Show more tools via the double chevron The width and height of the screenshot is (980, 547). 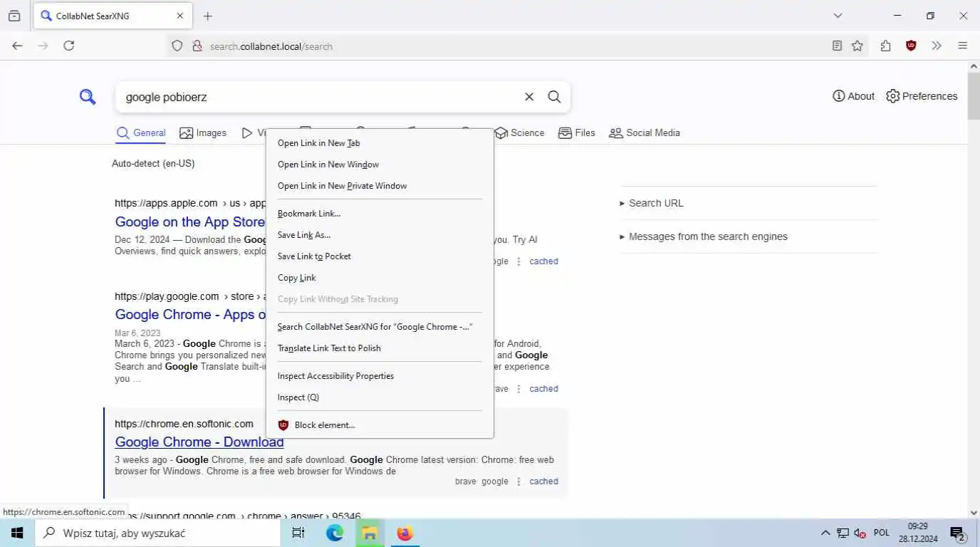937,46
